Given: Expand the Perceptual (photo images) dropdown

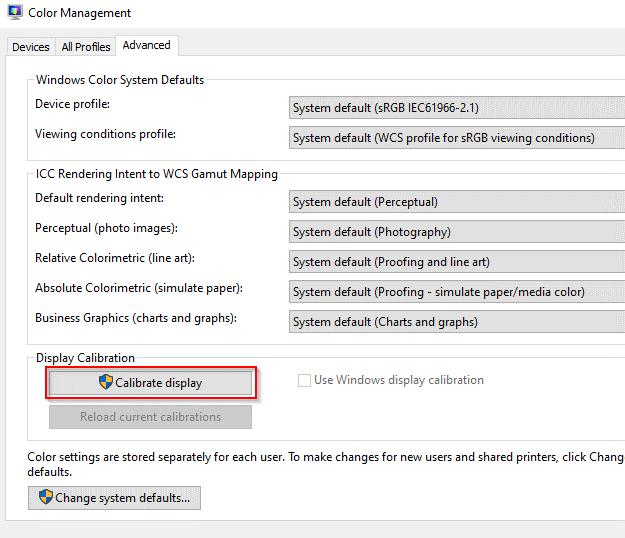Looking at the screenshot, I should point(456,232).
